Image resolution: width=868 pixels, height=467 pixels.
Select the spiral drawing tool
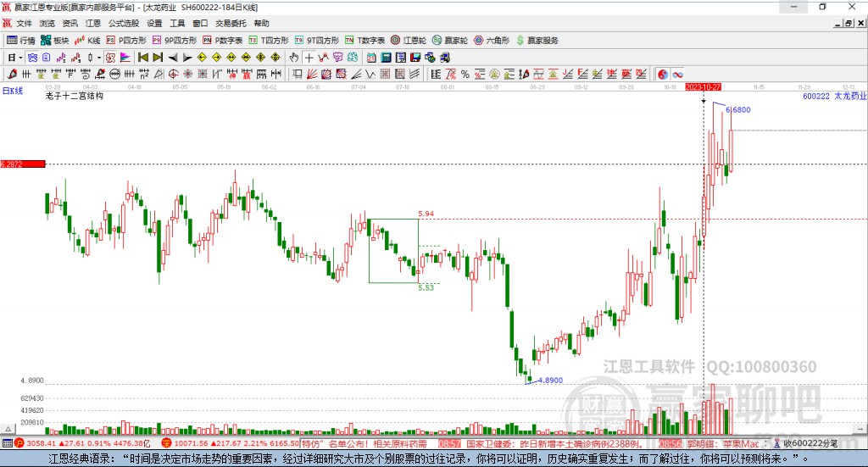point(86,74)
